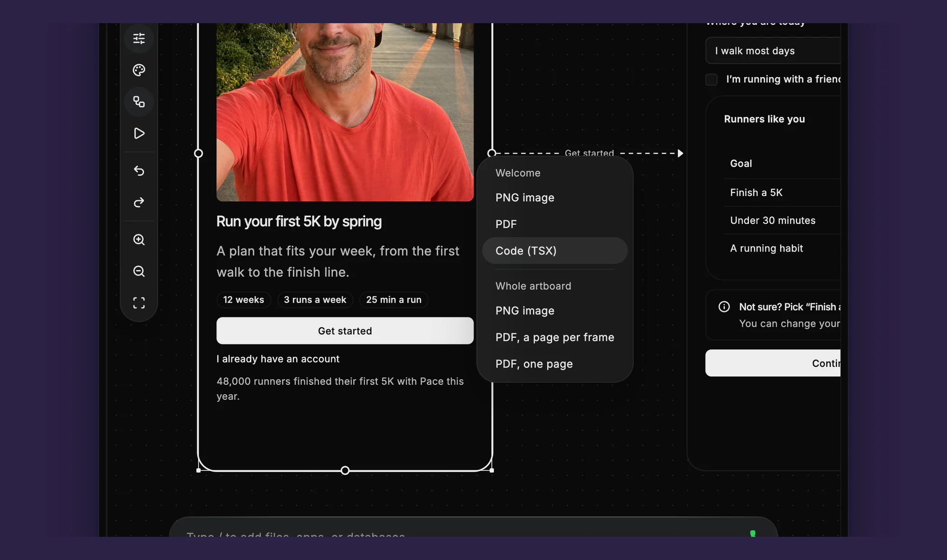Click the play preview icon

tap(139, 133)
